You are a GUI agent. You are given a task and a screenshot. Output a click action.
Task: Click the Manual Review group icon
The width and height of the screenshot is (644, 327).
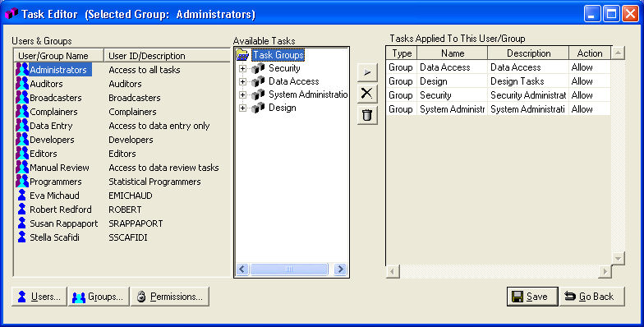pos(22,168)
